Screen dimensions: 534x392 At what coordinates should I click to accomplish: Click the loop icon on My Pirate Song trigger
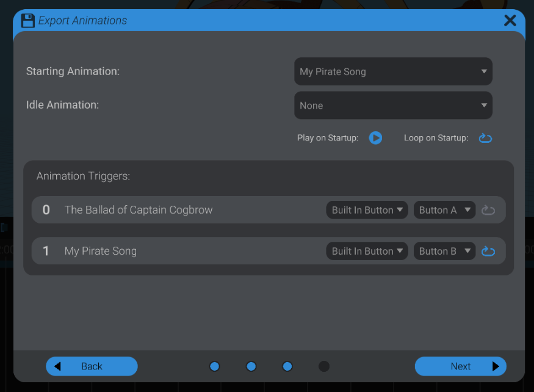488,250
